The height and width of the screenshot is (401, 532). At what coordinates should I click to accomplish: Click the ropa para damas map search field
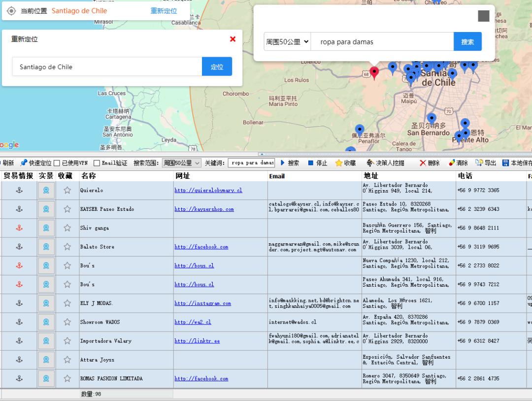point(382,42)
